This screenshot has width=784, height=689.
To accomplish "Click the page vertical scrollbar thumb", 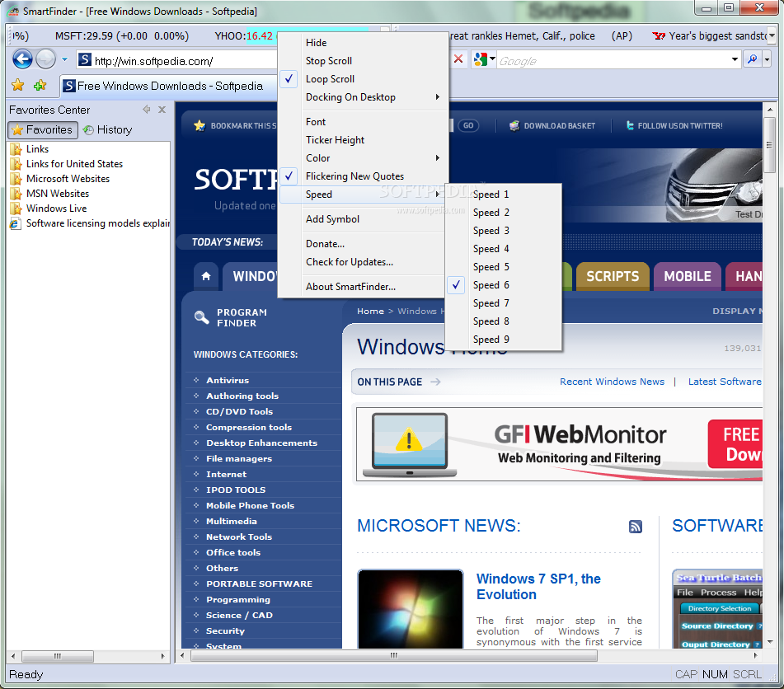I will [x=769, y=145].
